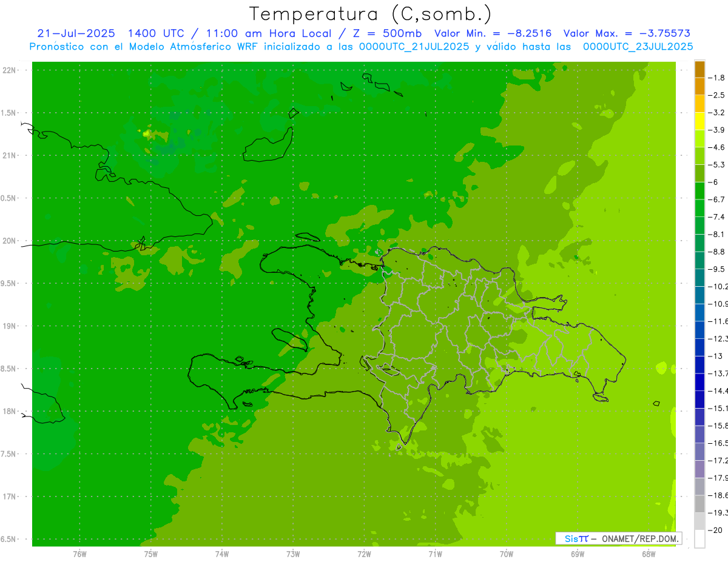The width and height of the screenshot is (728, 562).
Task: Click the "19N" latitude label
Action: point(9,326)
